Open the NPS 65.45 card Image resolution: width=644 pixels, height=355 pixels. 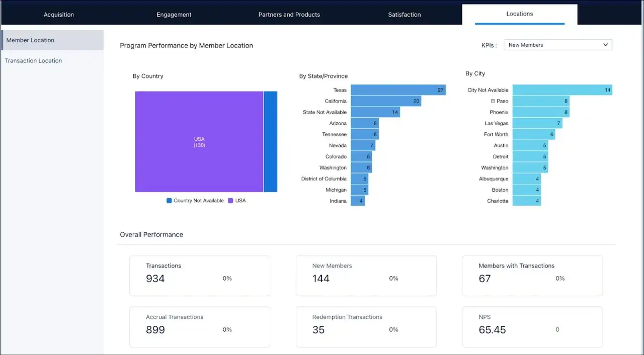tap(532, 327)
